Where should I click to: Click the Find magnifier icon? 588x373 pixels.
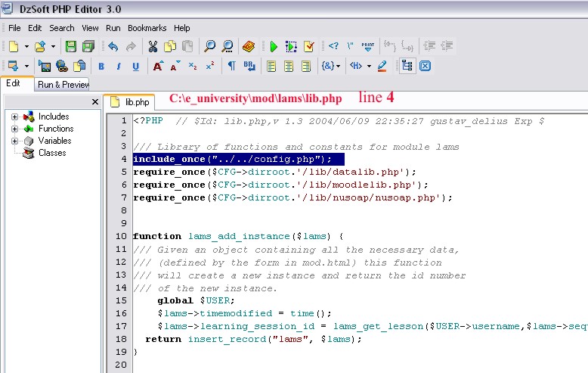coord(210,46)
